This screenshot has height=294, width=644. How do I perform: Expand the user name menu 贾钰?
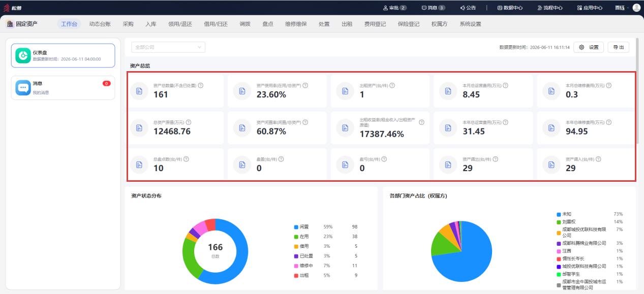coord(622,8)
